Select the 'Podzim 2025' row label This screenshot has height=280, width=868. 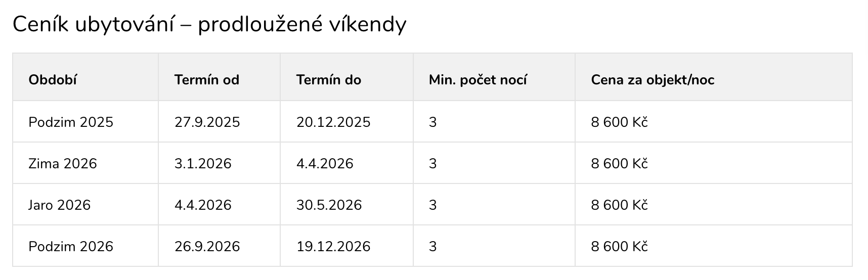tap(71, 122)
